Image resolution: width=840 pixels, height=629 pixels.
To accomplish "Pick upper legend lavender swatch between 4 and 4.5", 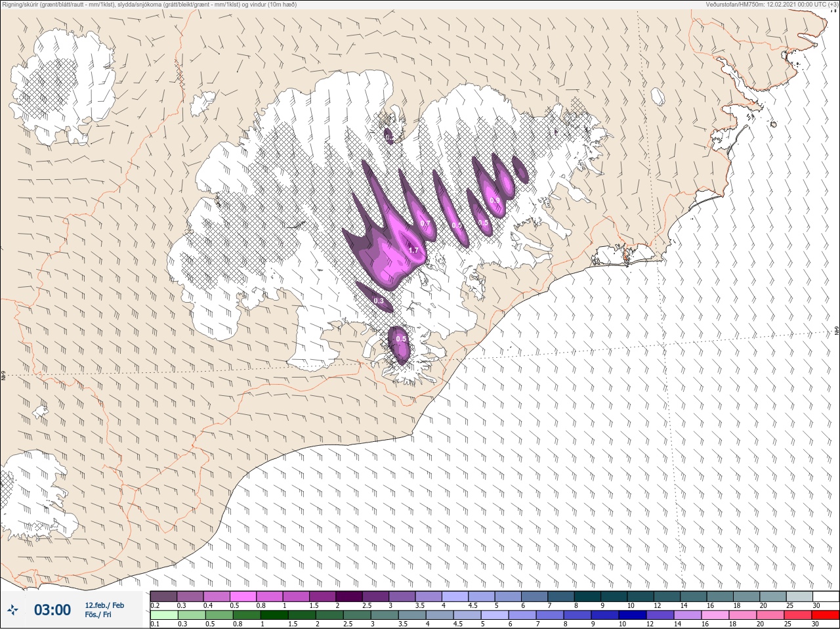I will point(455,596).
